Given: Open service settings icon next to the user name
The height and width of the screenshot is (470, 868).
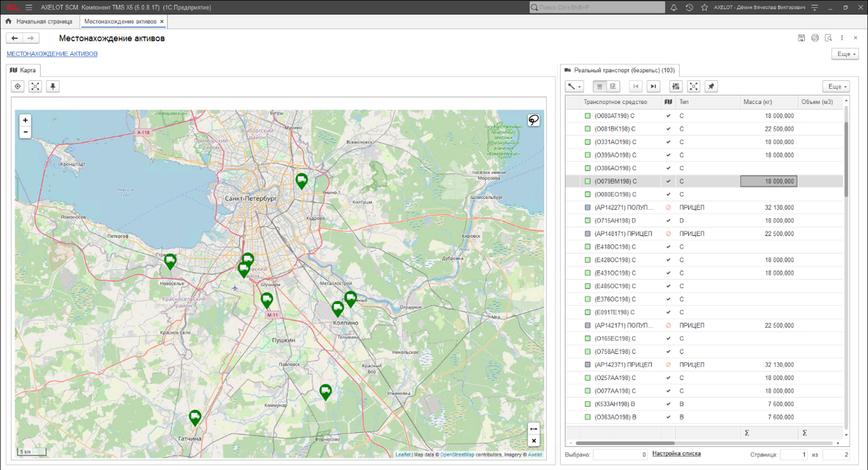Looking at the screenshot, I should (815, 7).
